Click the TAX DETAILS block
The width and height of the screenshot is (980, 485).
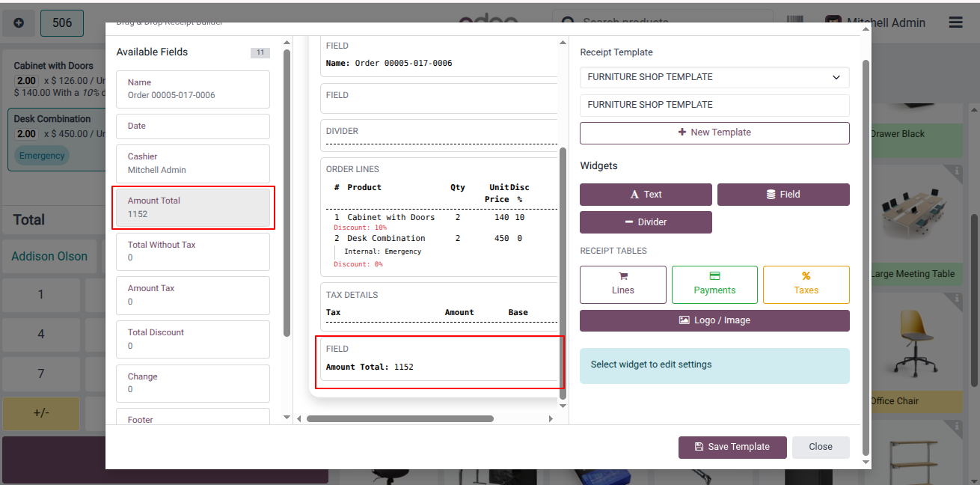coord(439,306)
